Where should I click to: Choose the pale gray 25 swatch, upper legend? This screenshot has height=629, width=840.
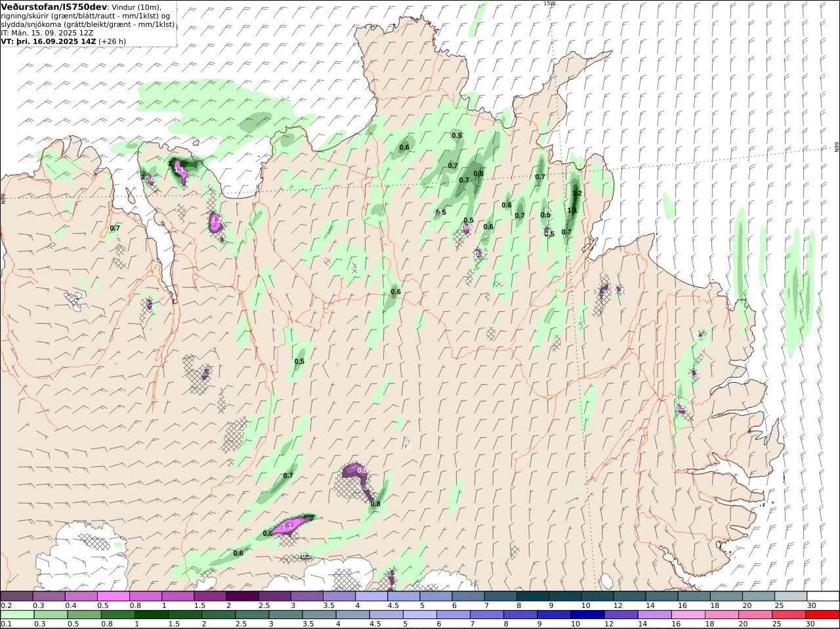(791, 596)
